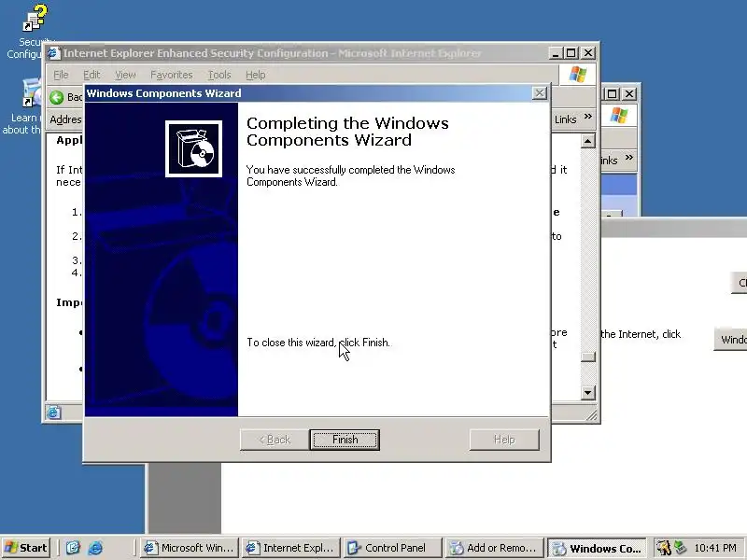747x560 pixels.
Task: Open Favorites menu in Internet Explorer window
Action: (172, 75)
